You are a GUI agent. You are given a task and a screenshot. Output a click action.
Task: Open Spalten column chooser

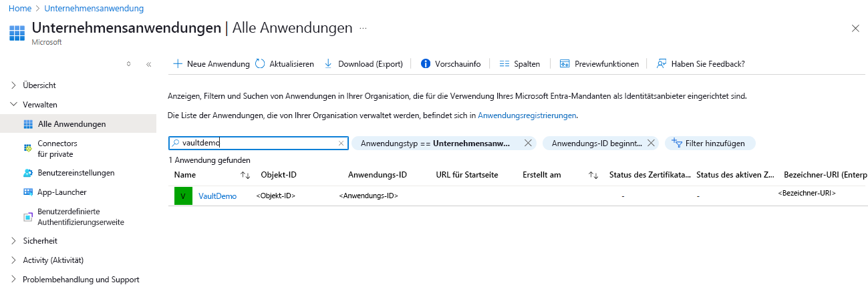pos(527,64)
